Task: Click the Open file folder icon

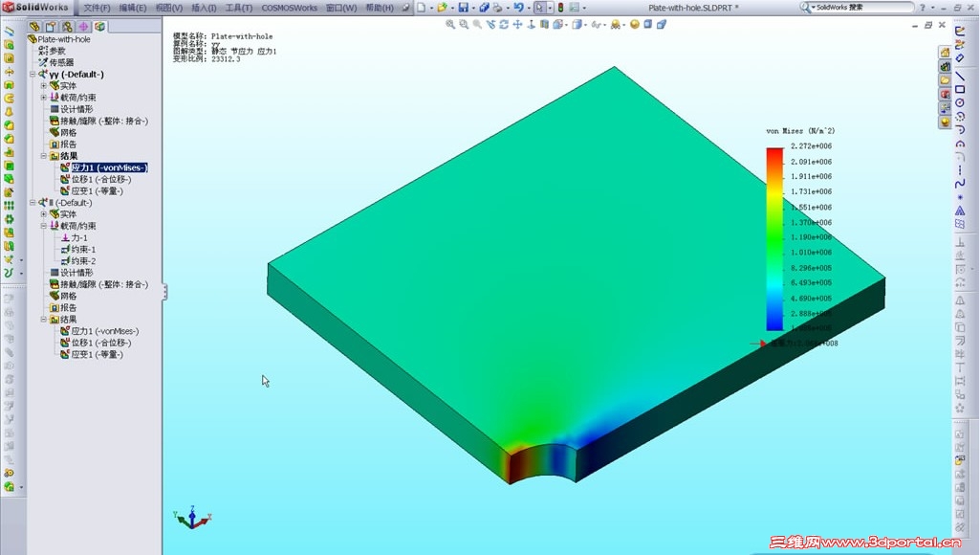Action: (442, 8)
